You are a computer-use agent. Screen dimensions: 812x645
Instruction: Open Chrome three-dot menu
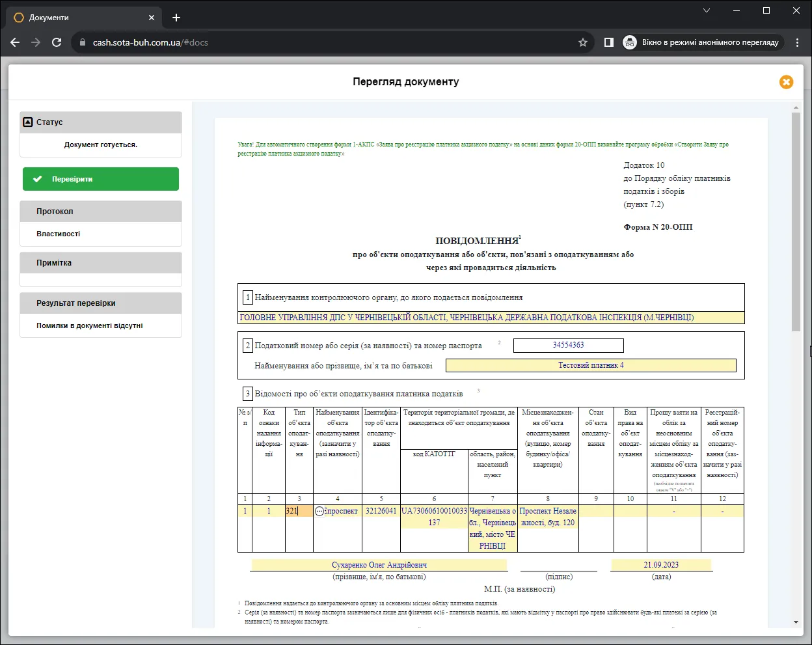click(797, 42)
